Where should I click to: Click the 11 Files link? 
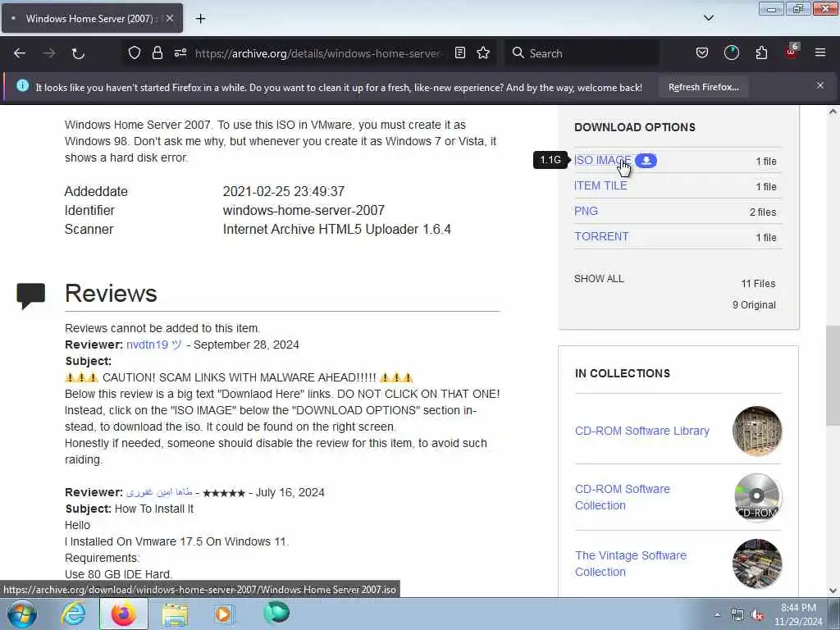pyautogui.click(x=758, y=283)
